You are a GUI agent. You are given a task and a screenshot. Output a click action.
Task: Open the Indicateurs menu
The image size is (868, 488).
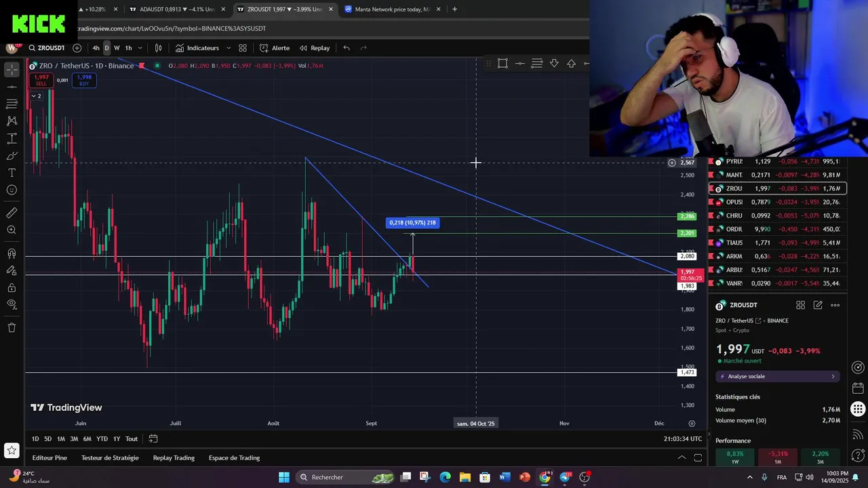pos(197,48)
